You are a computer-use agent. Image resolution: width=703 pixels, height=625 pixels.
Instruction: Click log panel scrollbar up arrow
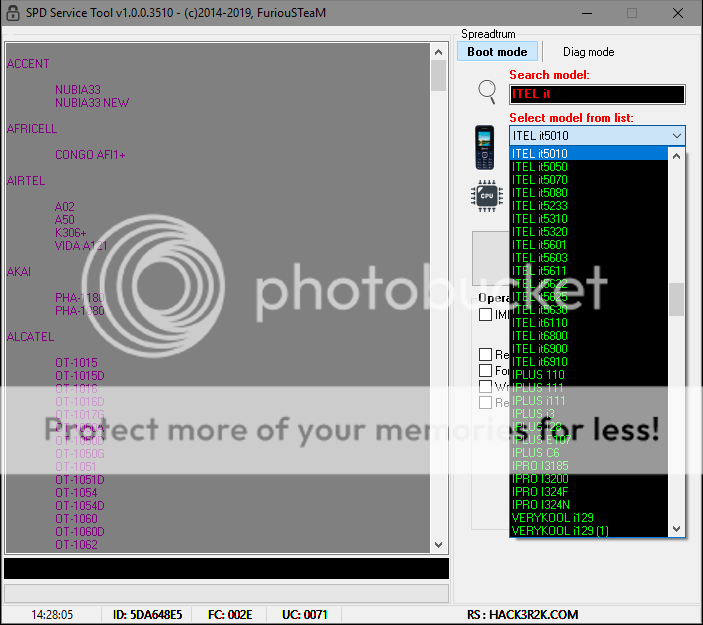(x=438, y=52)
